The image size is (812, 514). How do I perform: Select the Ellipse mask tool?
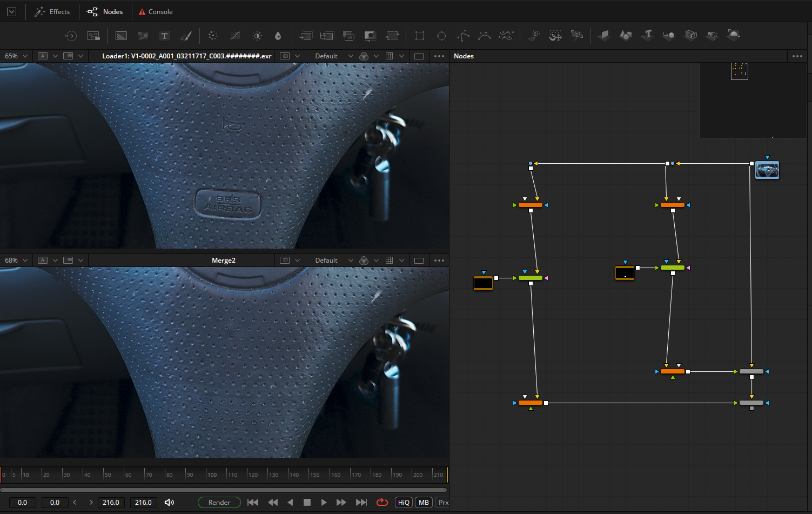click(x=441, y=36)
